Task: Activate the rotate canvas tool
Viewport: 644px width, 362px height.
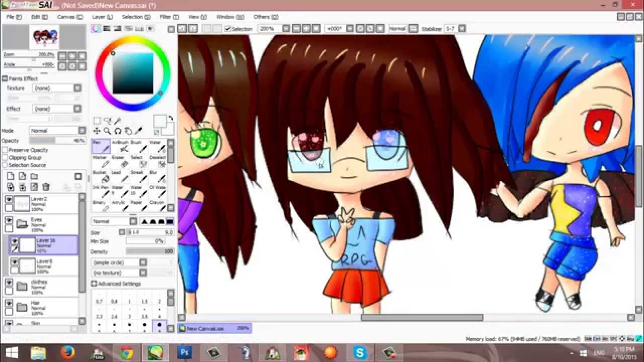Action: point(117,131)
